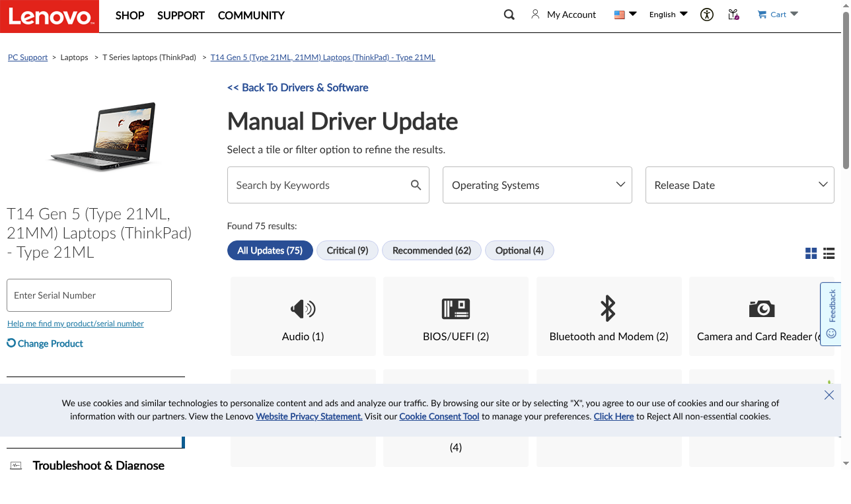The height and width of the screenshot is (504, 851).
Task: Click Help me find my product/serial number
Action: tap(75, 324)
